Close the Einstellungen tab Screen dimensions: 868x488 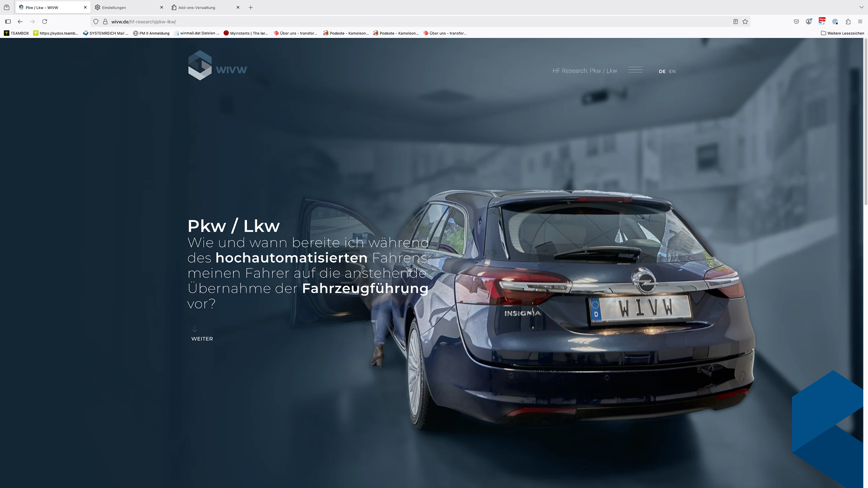(161, 7)
